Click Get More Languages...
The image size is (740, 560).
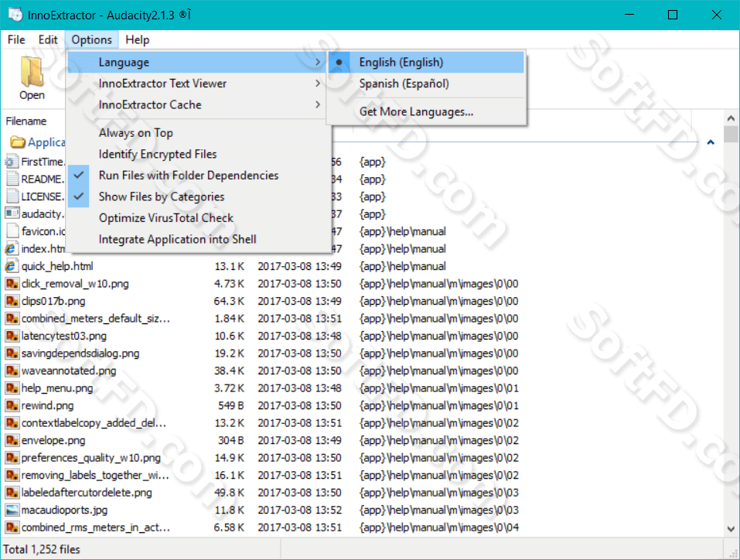426,112
